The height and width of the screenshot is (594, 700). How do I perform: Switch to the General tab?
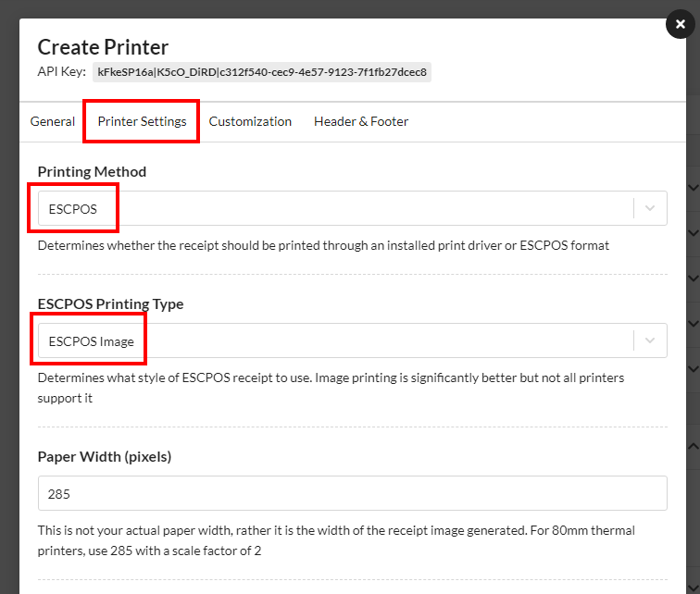pyautogui.click(x=52, y=121)
